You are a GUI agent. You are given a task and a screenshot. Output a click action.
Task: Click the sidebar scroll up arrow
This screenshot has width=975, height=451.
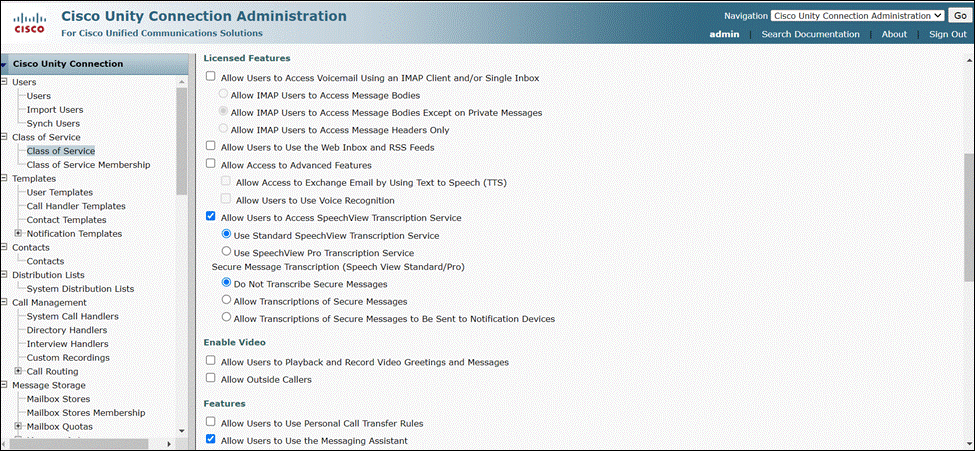click(182, 81)
